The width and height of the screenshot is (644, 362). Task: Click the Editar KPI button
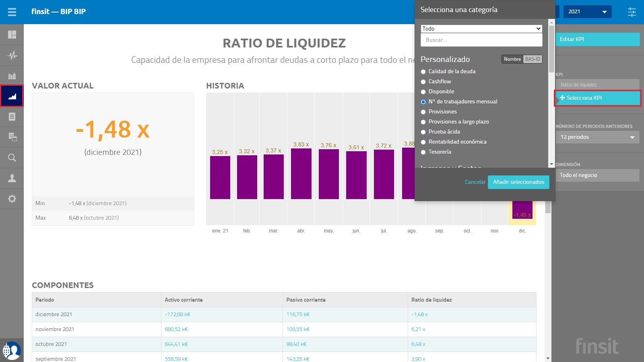[598, 39]
